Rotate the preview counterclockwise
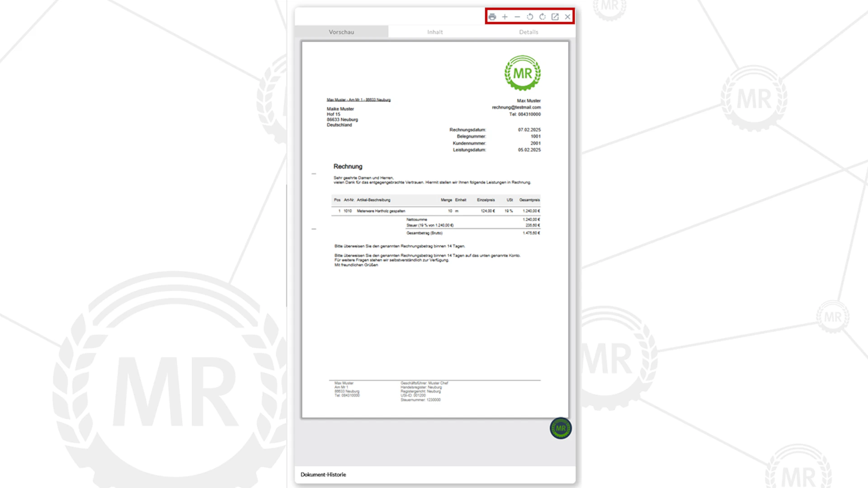The height and width of the screenshot is (488, 868). coord(530,17)
